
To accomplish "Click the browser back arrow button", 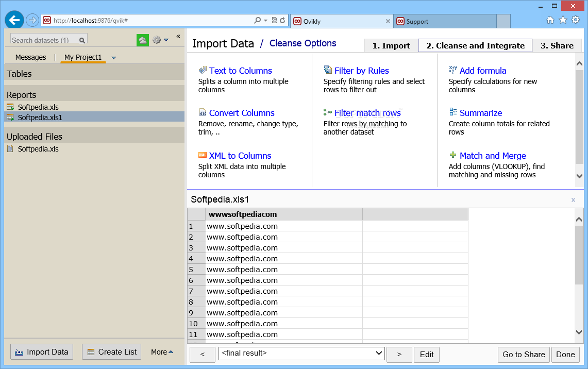I will click(x=14, y=20).
